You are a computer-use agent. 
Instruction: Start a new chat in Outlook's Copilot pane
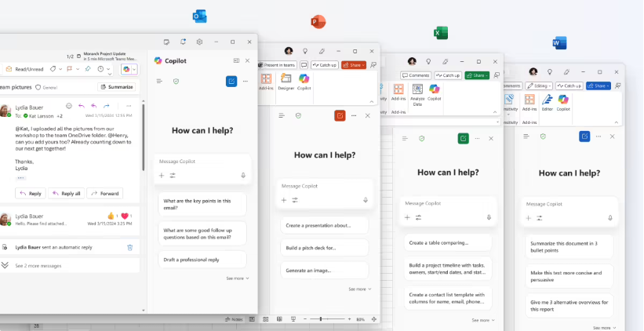[x=231, y=82]
